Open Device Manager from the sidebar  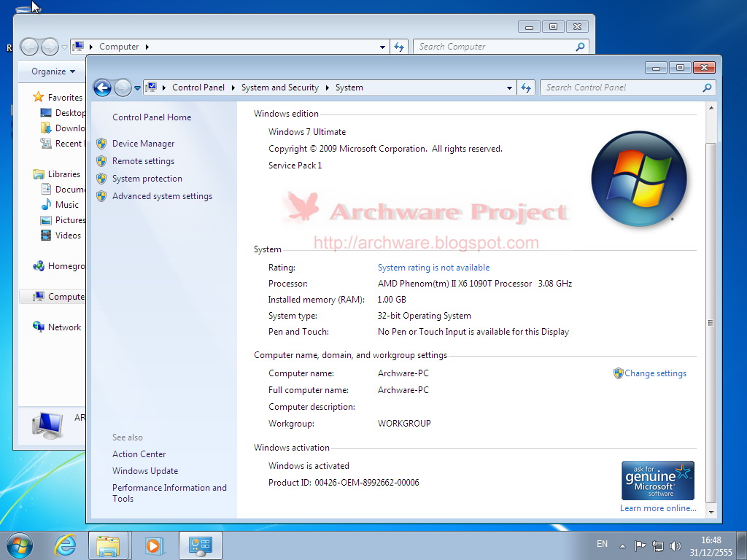[x=144, y=144]
